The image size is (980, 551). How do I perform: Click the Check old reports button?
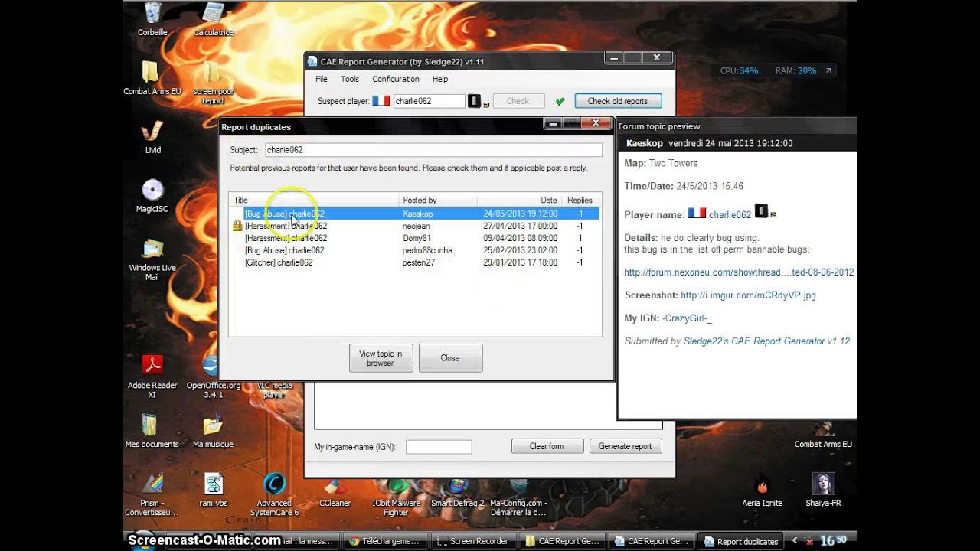click(618, 101)
